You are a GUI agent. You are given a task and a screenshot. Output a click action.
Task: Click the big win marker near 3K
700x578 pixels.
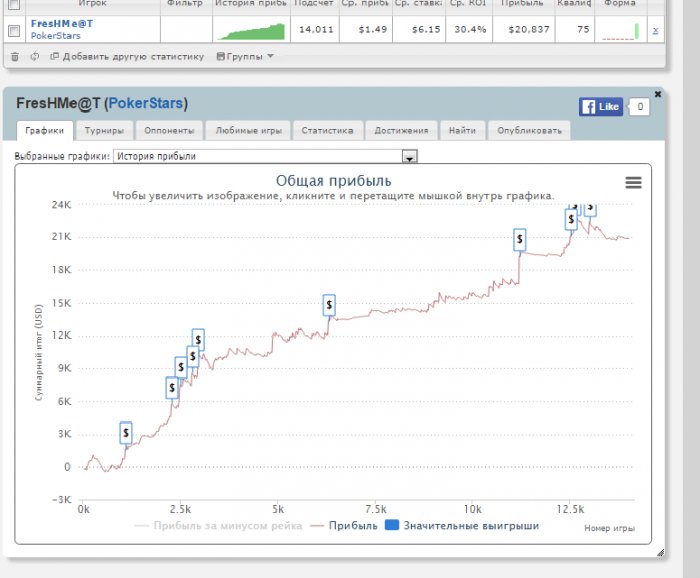tap(126, 432)
